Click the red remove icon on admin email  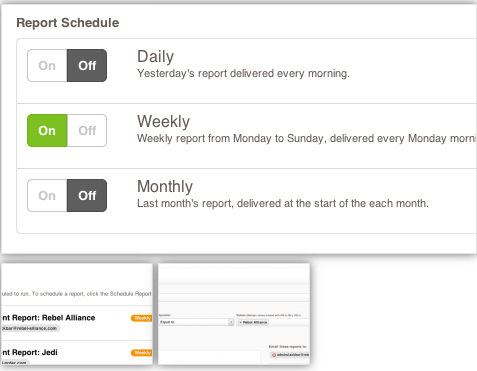tap(274, 355)
